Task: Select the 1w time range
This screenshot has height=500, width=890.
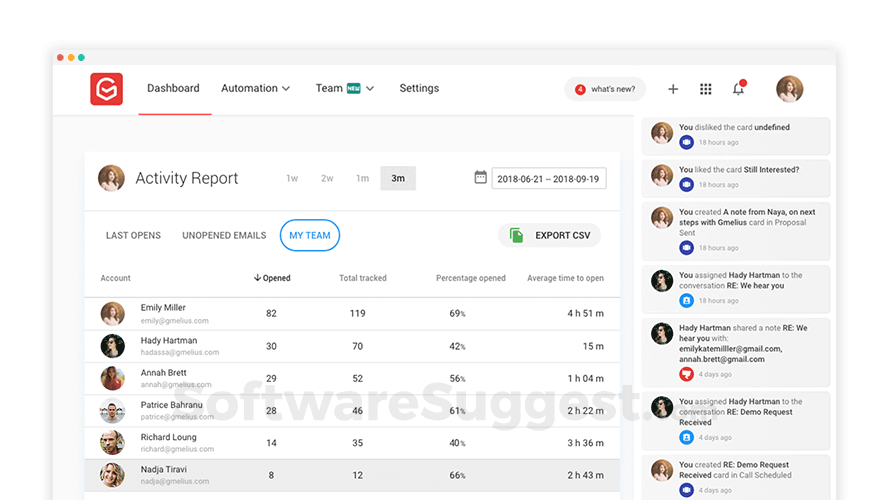Action: pyautogui.click(x=292, y=178)
